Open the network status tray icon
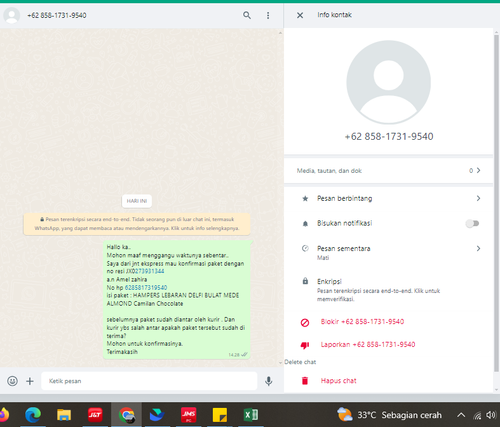The height and width of the screenshot is (427, 500). [x=477, y=415]
